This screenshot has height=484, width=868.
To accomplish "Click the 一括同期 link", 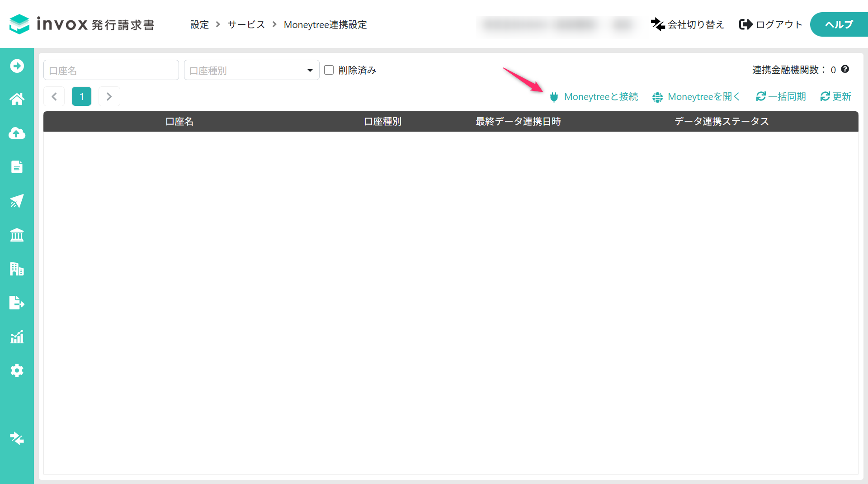I will pos(787,96).
